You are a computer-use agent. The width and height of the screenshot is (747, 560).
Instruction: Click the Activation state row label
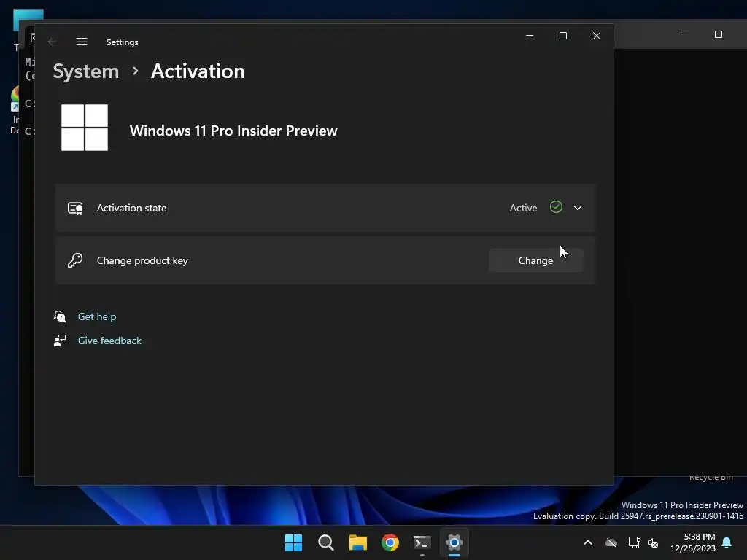[131, 208]
